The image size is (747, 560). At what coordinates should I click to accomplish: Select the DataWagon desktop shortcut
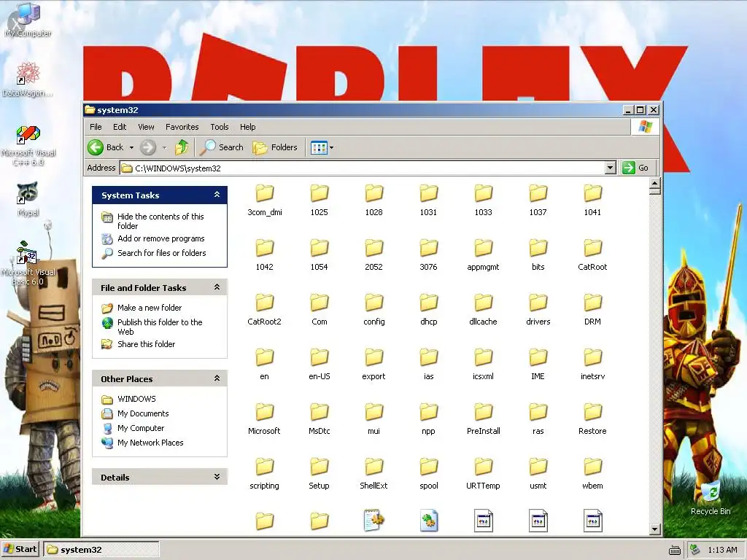click(x=28, y=79)
